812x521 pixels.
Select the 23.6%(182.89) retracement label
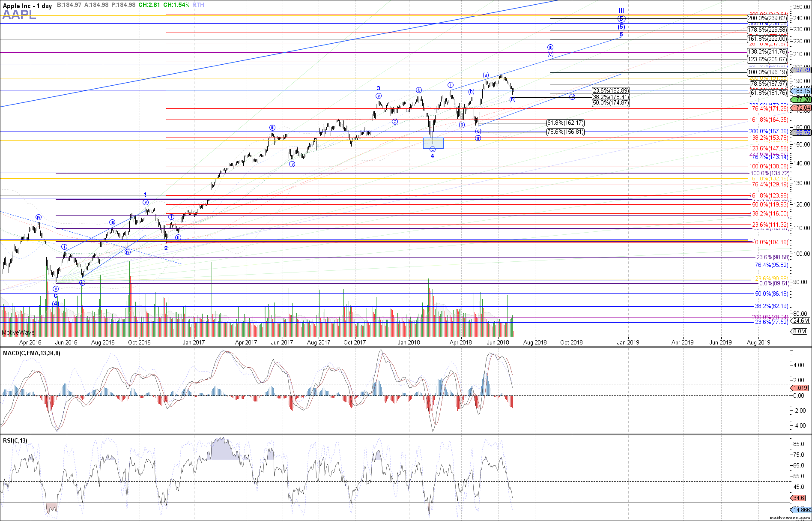coord(611,91)
